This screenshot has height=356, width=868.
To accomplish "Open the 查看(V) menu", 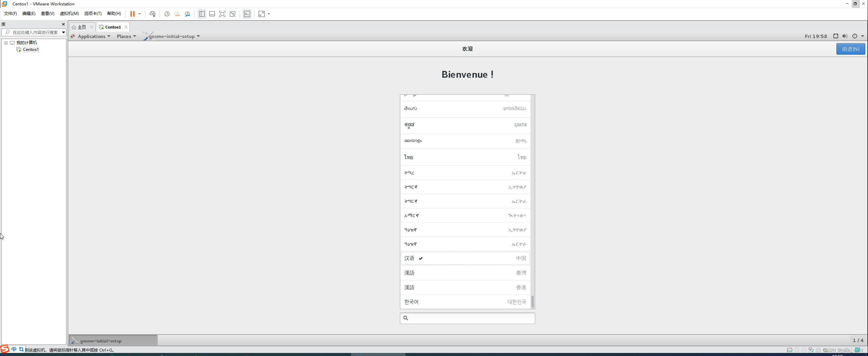I will (x=47, y=14).
